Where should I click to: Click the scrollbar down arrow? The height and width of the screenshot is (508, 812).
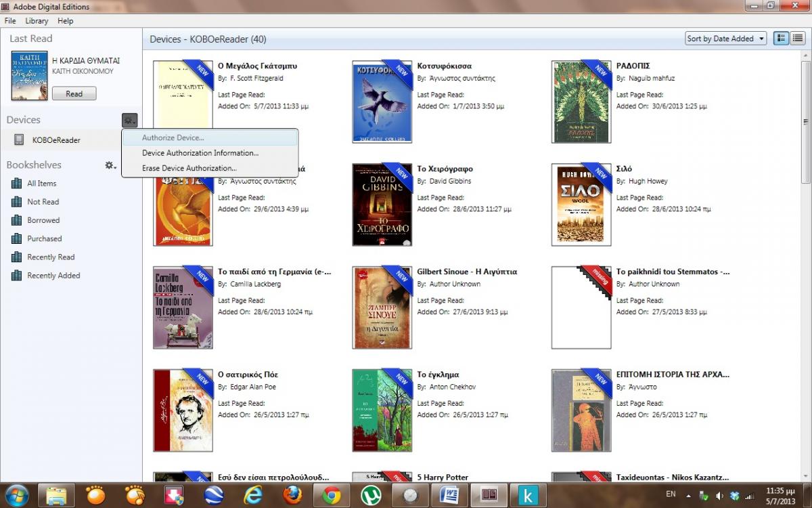805,477
